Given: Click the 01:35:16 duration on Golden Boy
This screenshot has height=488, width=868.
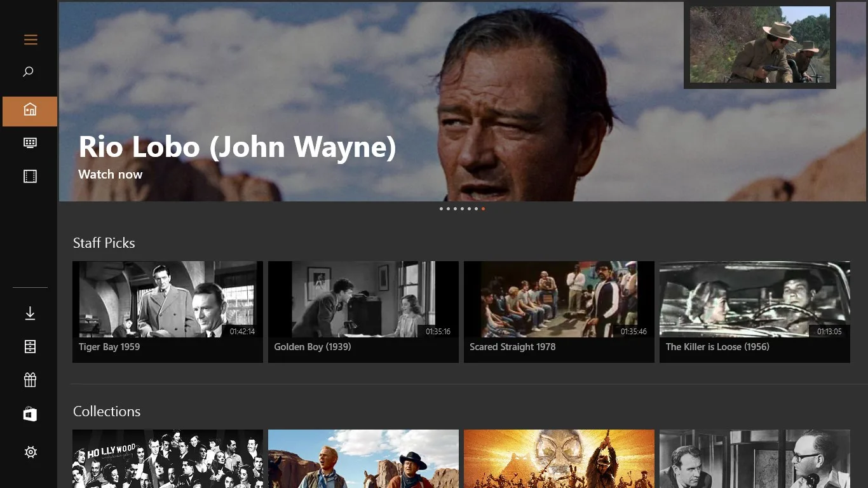Looking at the screenshot, I should (438, 332).
